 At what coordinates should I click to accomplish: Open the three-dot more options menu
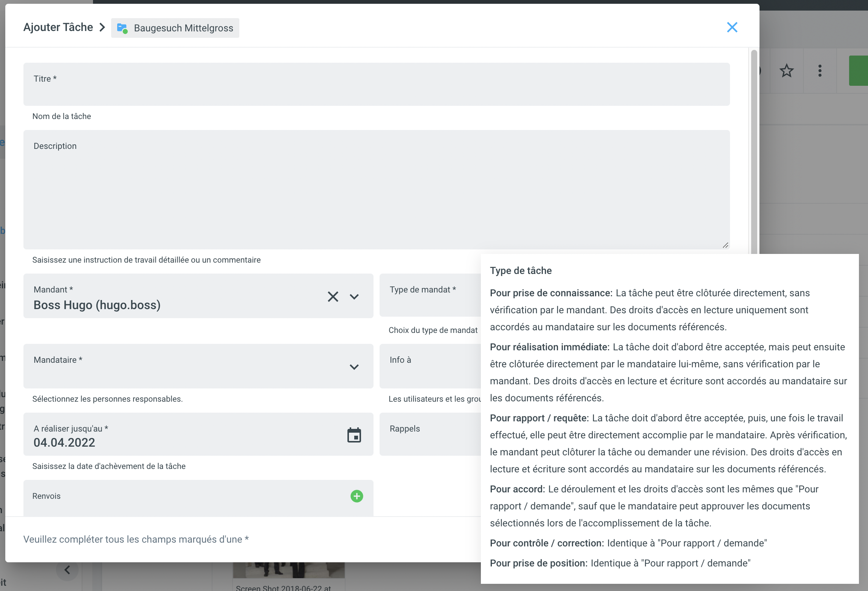click(x=820, y=71)
